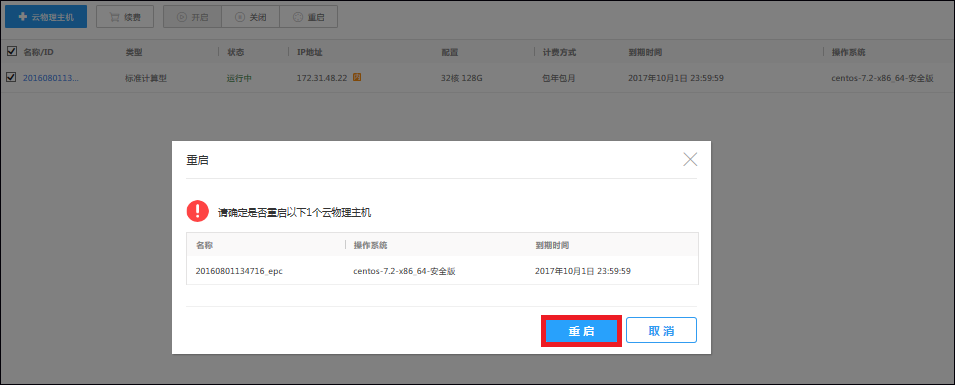Click the 取消 button to cancel
955x385 pixels.
(661, 331)
